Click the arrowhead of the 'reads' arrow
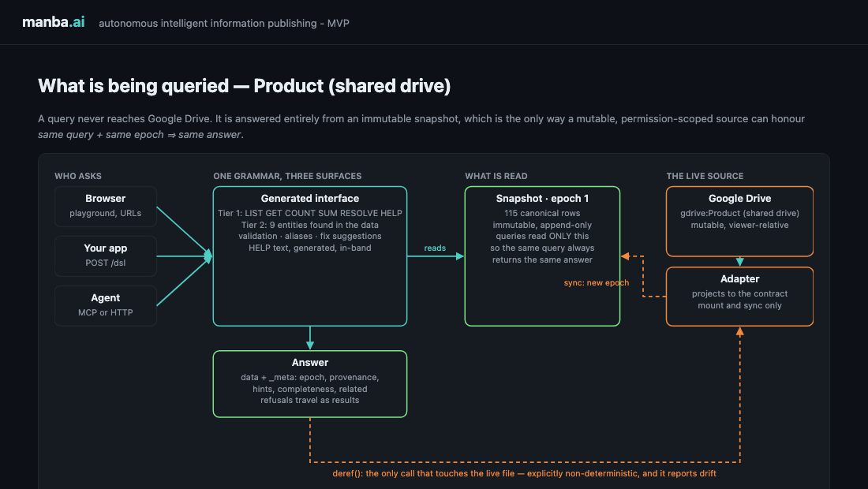 (x=460, y=256)
